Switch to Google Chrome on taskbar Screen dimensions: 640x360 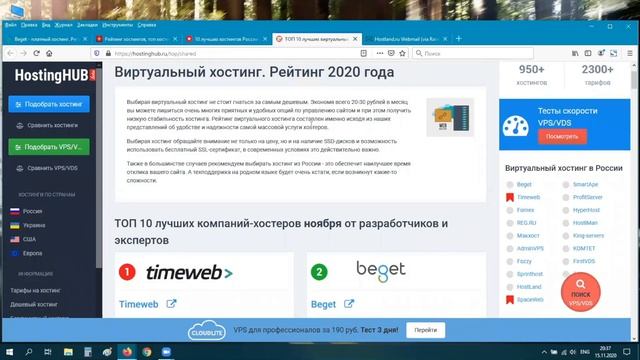[x=147, y=352]
